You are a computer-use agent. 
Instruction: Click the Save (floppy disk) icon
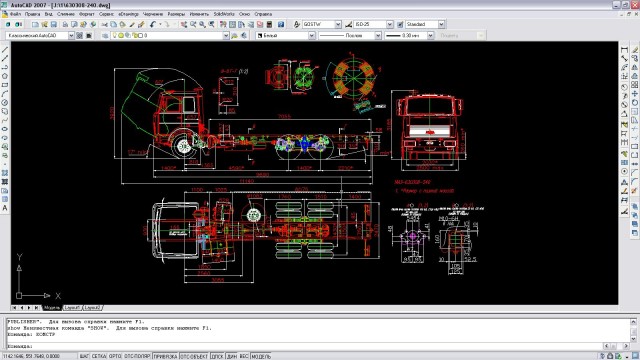coord(53,24)
